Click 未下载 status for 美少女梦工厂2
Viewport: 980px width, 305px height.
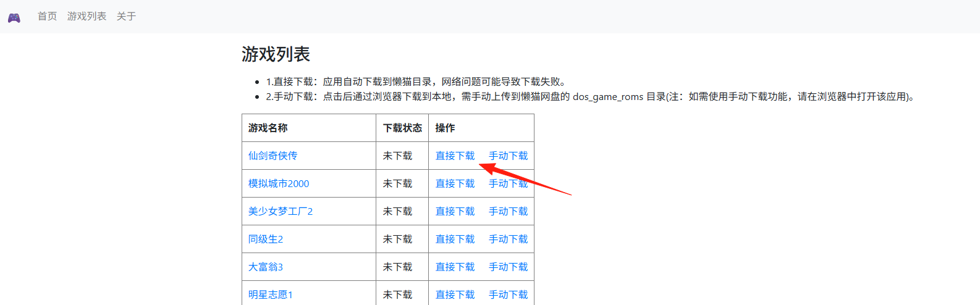click(397, 211)
